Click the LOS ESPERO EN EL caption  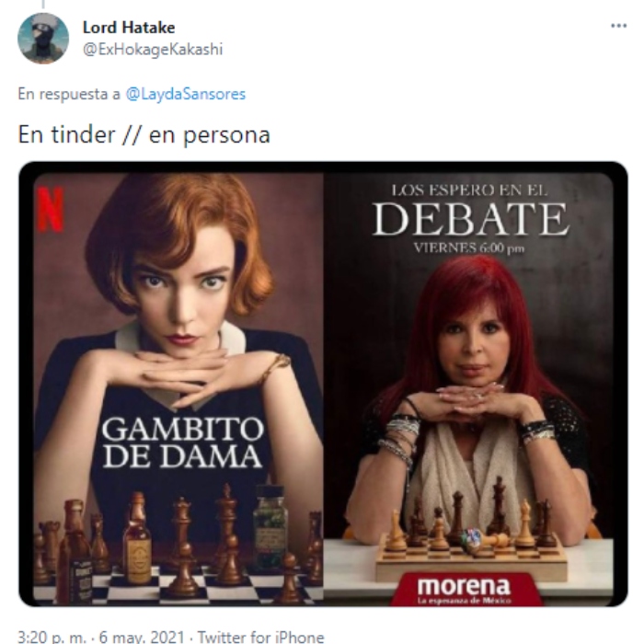point(469,190)
